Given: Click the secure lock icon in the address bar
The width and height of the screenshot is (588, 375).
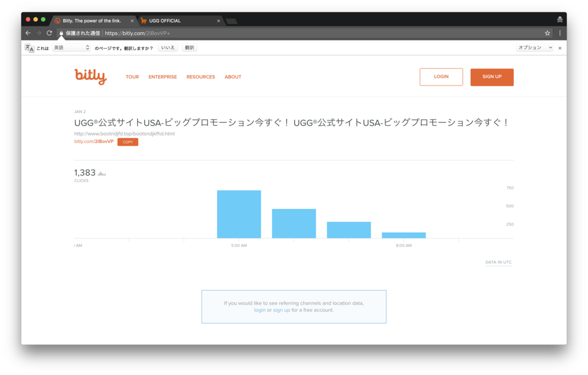Looking at the screenshot, I should point(61,33).
